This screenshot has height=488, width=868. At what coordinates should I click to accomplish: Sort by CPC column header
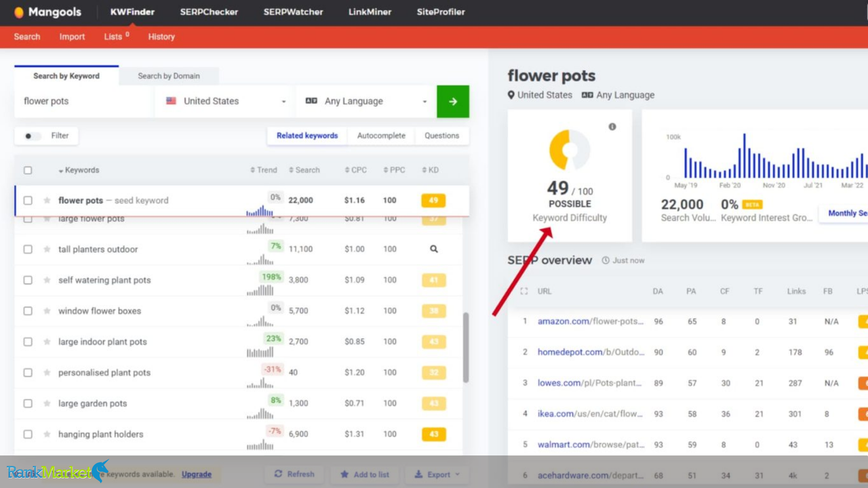(x=355, y=170)
